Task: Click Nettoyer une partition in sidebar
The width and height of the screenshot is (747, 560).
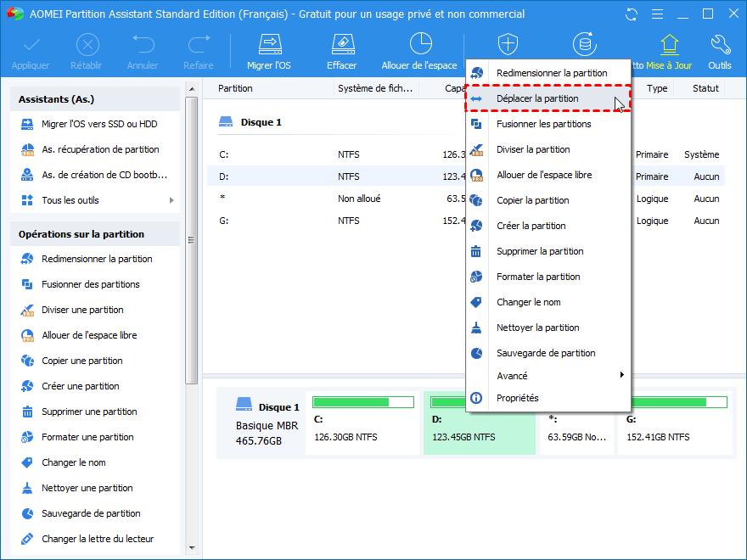Action: (x=95, y=488)
